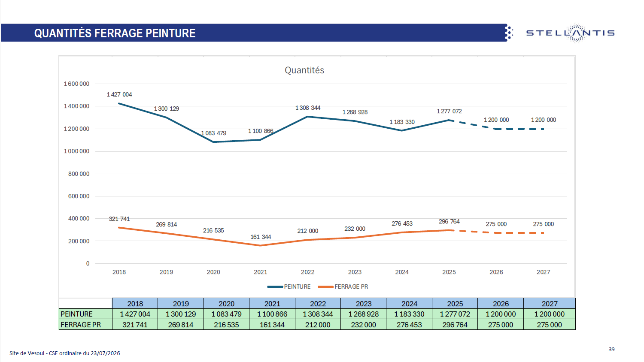The image size is (644, 362).
Task: Click the Stellantis logo
Action: coord(570,33)
